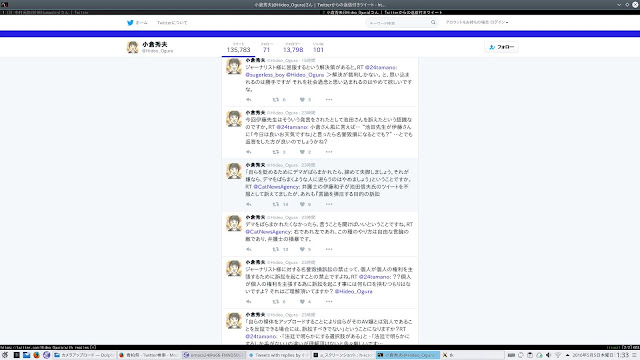Switch to the emacs taskbar window
This screenshot has height=360, width=640.
tap(213, 355)
